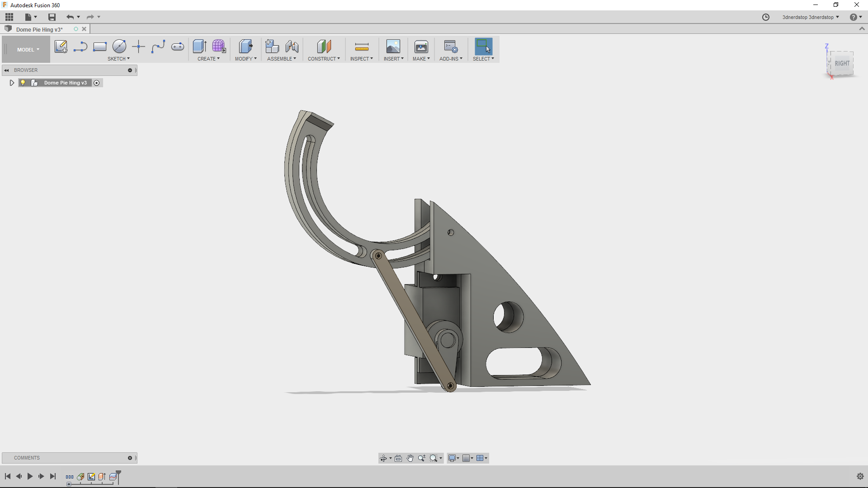Screen dimensions: 868x488
Task: Select the Rectangle sketch tool
Action: click(x=100, y=46)
